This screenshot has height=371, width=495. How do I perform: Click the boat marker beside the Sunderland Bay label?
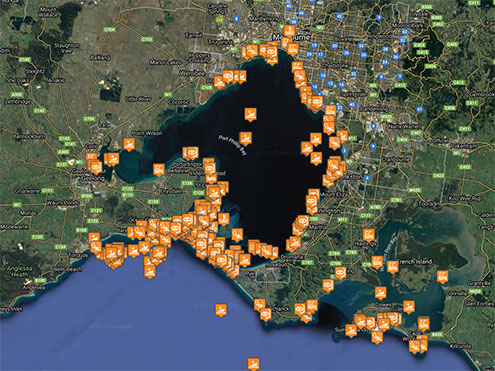tap(351, 331)
